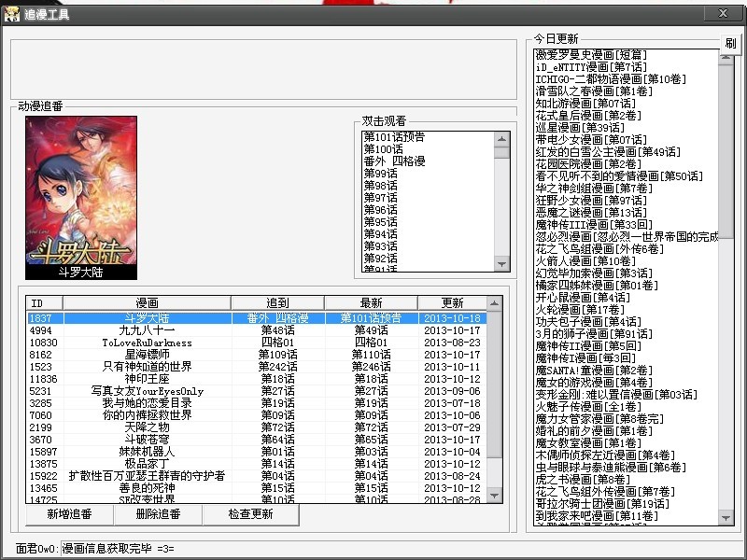Click up arrow of 今日更新 list scrollbar
The height and width of the screenshot is (560, 747).
point(726,57)
